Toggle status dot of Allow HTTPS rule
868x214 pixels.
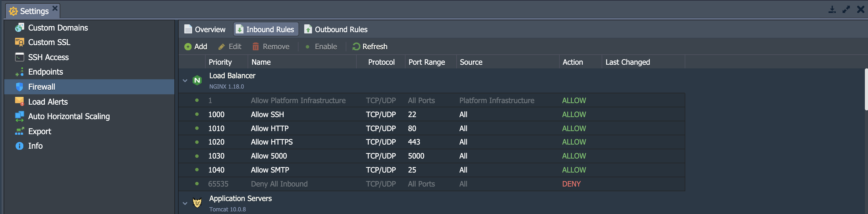(197, 142)
